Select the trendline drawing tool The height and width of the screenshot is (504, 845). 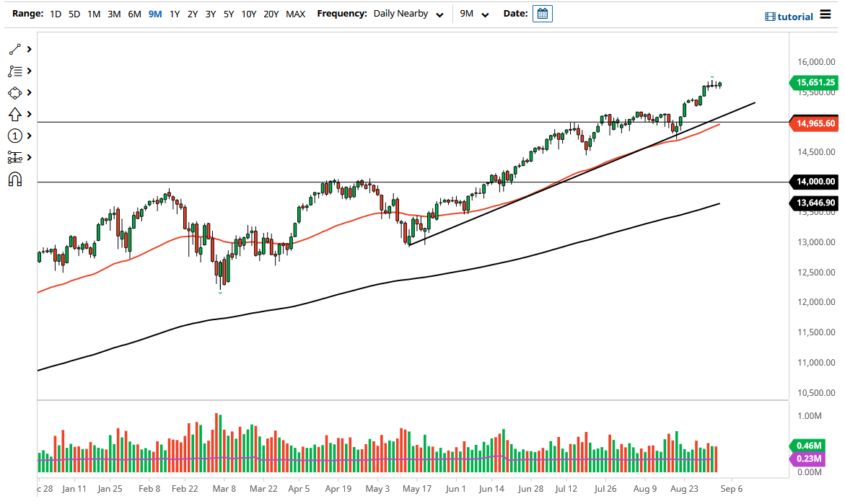pyautogui.click(x=14, y=49)
